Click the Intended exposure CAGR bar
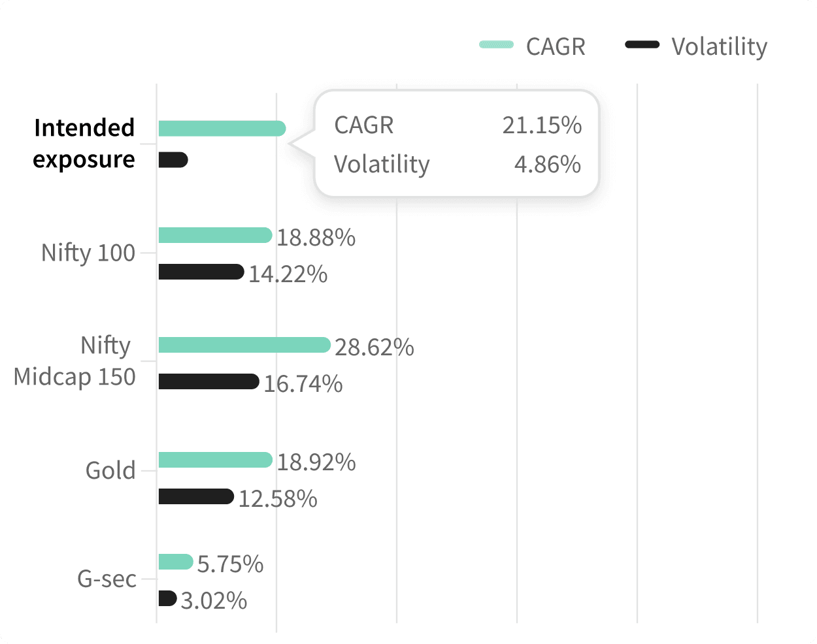The image size is (817, 644). [222, 129]
